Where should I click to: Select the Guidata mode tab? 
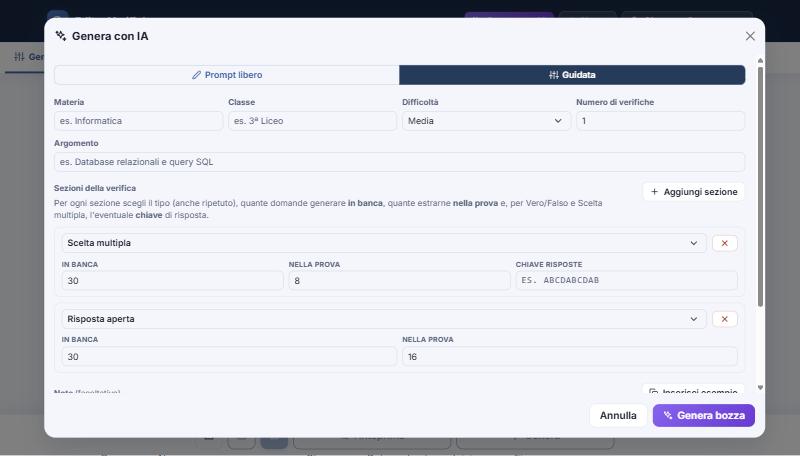coord(572,75)
